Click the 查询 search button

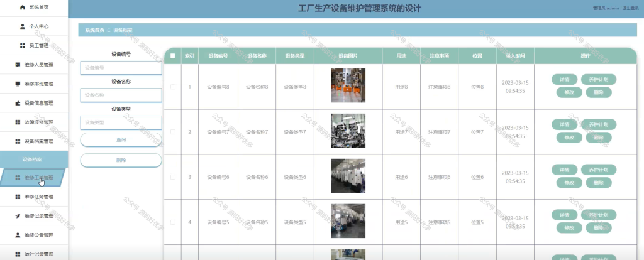pos(121,140)
